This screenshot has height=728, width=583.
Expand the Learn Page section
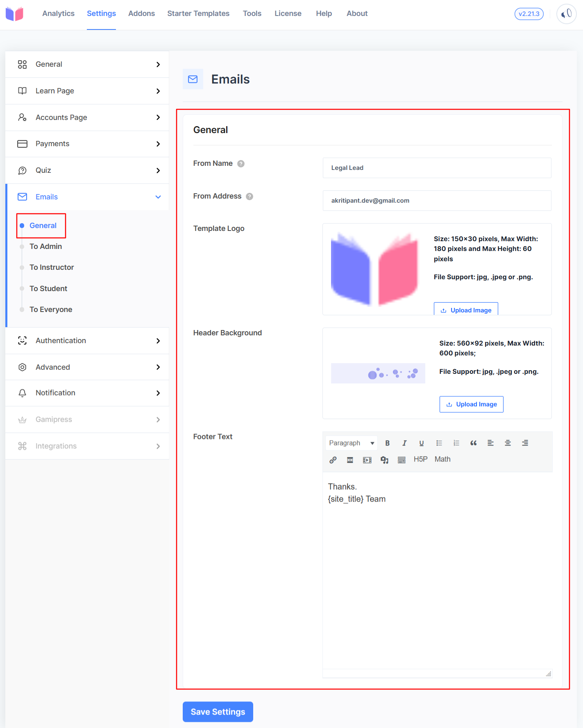(x=87, y=91)
